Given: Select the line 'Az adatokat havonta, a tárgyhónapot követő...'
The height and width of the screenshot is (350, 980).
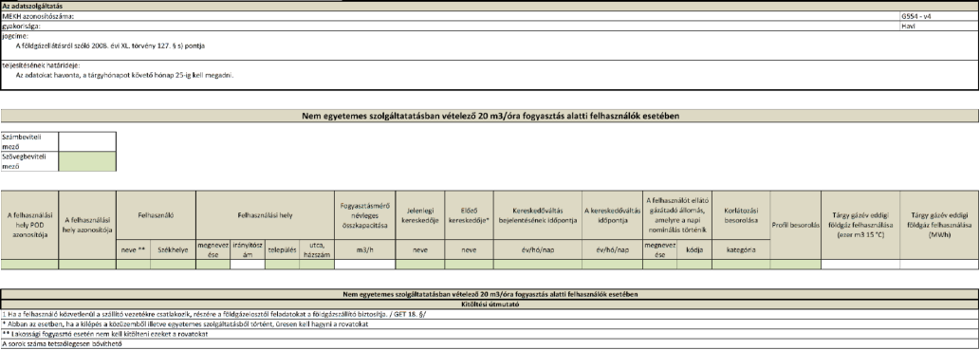Looking at the screenshot, I should click(125, 75).
